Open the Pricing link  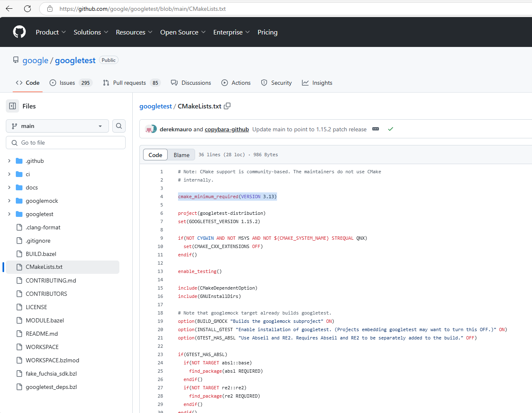click(x=267, y=32)
